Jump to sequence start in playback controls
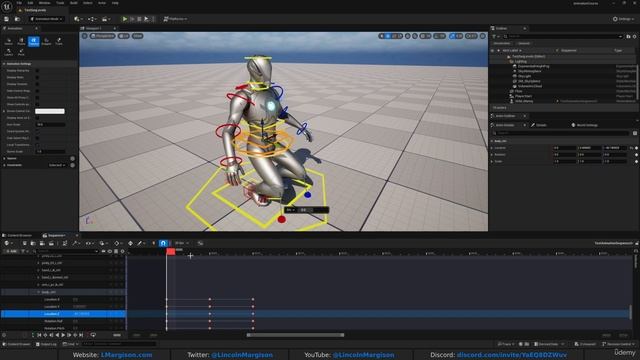The height and width of the screenshot is (360, 640). tap(39, 335)
